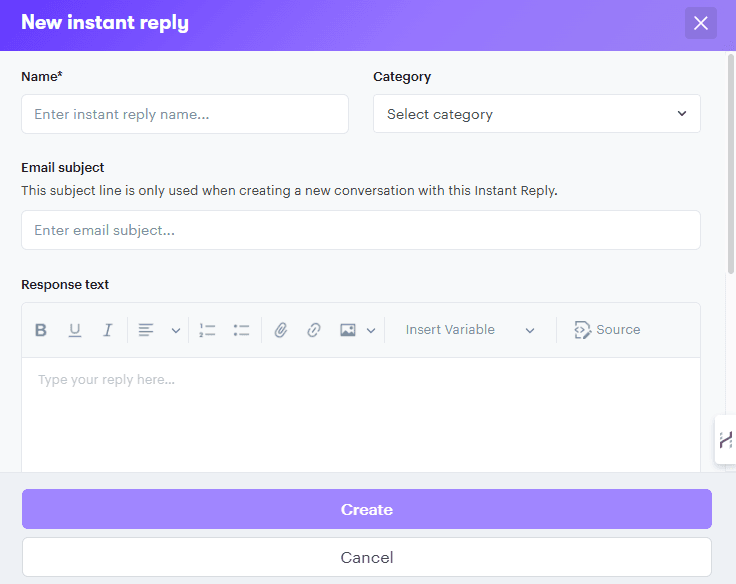Click the Create button
Viewport: 736px width, 584px height.
pos(367,509)
